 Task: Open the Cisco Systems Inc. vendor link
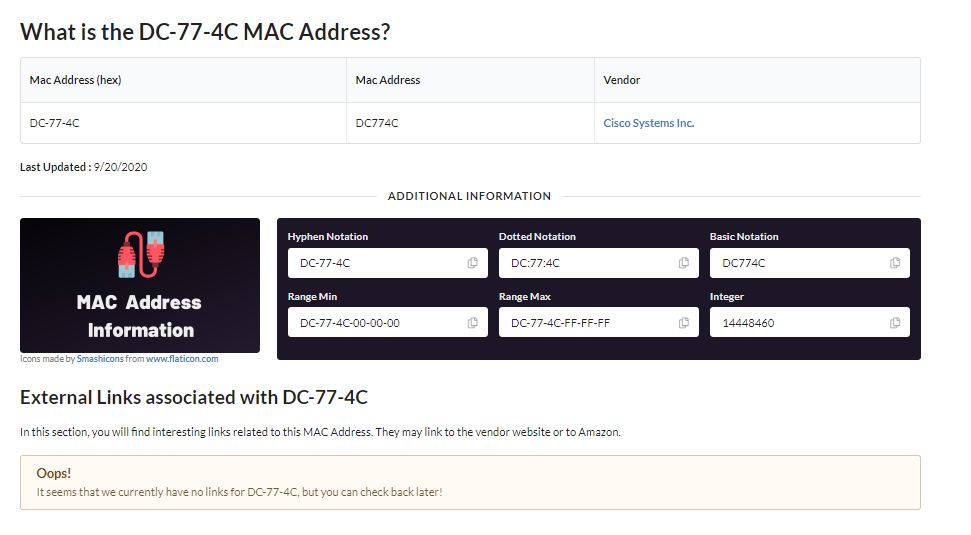pos(648,123)
